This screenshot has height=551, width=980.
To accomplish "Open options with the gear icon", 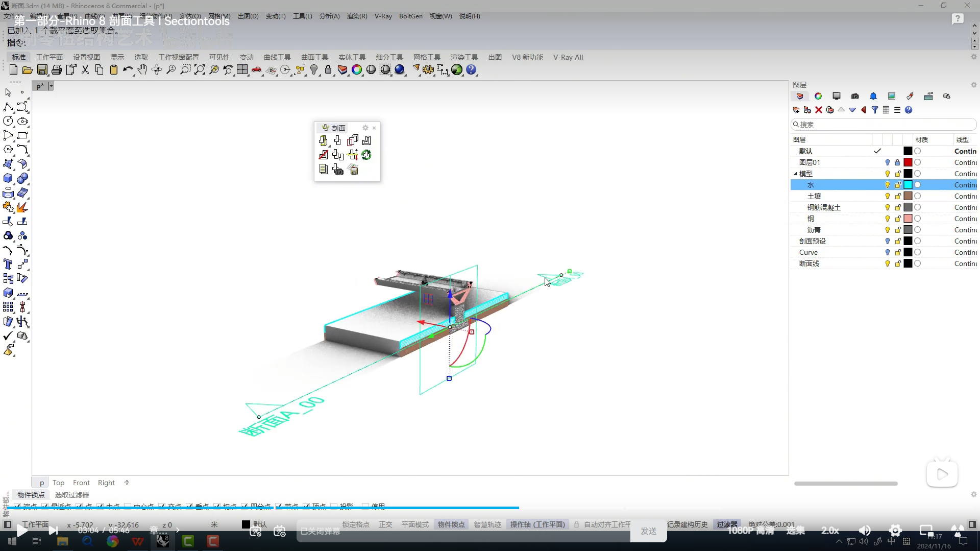I will (x=428, y=70).
